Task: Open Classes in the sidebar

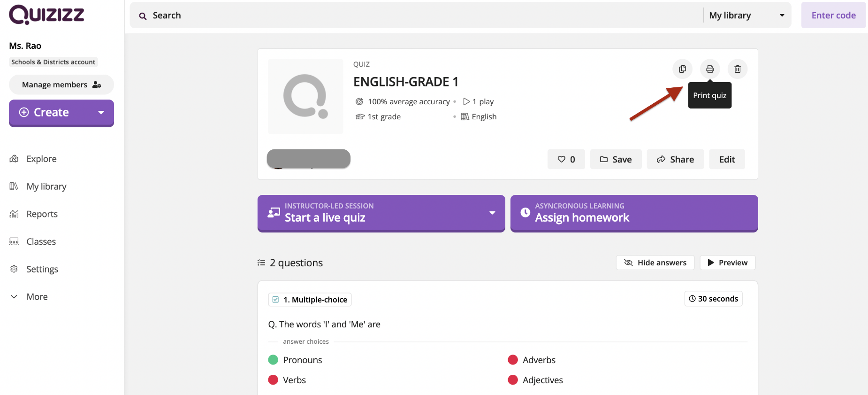Action: click(41, 241)
